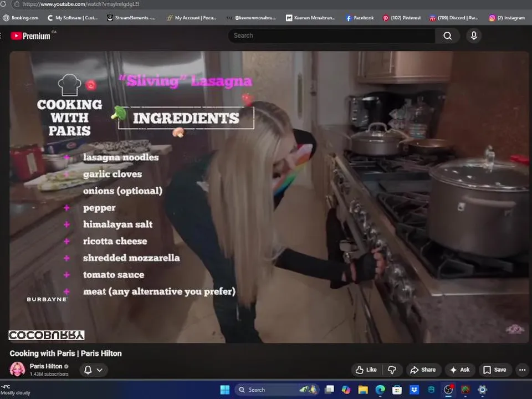
Task: Click the Ask button
Action: (460, 370)
